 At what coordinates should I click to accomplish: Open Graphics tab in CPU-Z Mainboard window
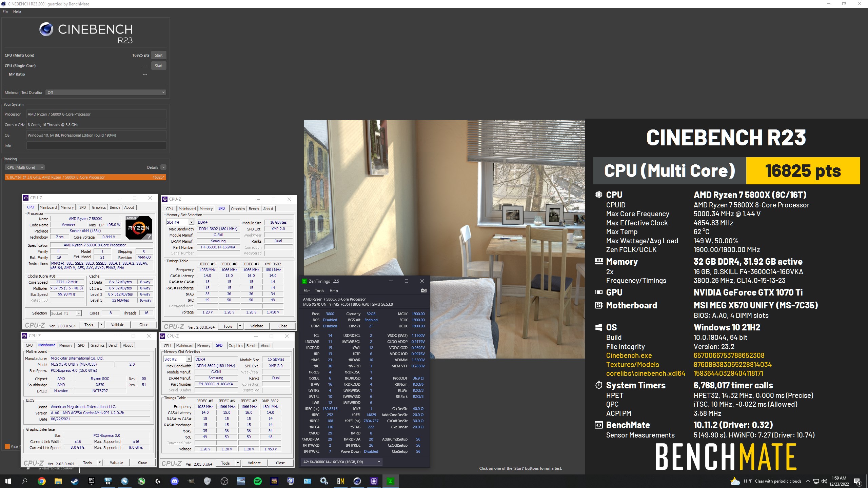tap(98, 345)
